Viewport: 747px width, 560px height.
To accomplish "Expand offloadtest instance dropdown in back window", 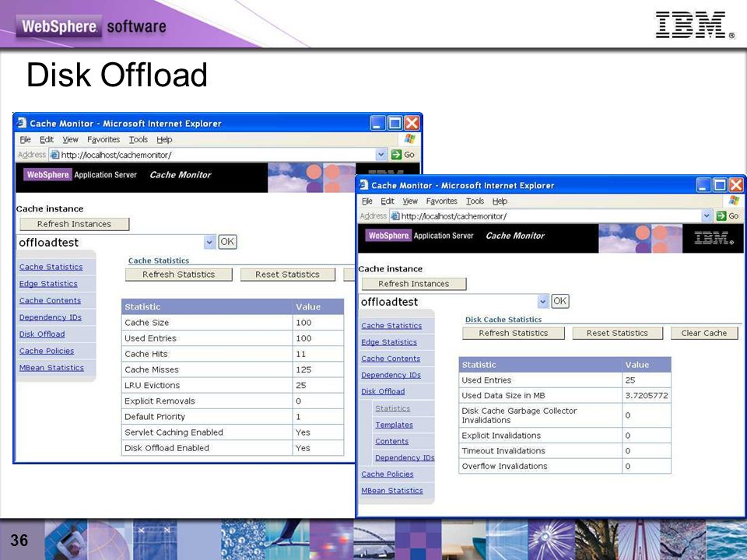I will (x=209, y=243).
